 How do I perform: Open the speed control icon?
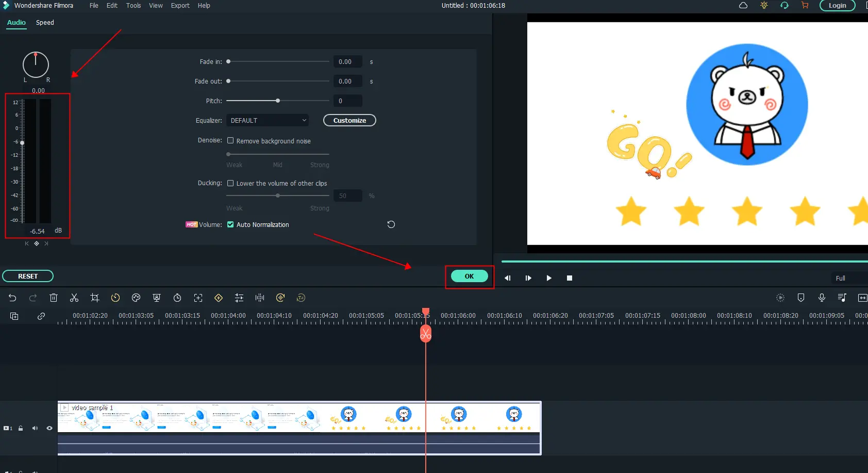(x=115, y=298)
